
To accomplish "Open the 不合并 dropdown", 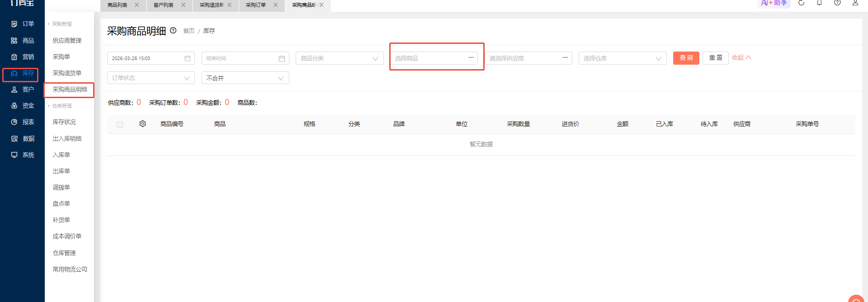I will (x=245, y=78).
